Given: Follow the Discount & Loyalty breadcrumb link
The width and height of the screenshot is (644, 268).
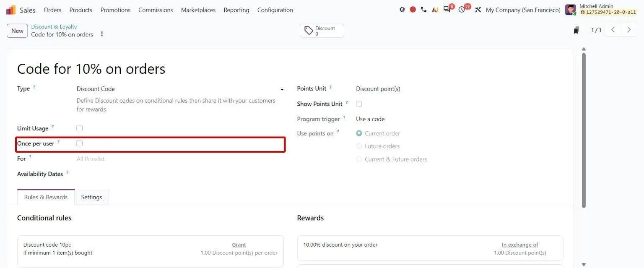Looking at the screenshot, I should coord(54,26).
